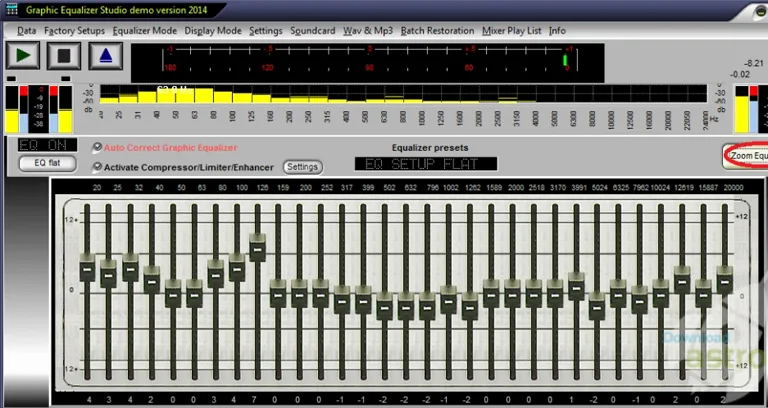Click the 10024 Hz band slider knob
Image resolution: width=768 pixels, height=408 pixels.
click(661, 294)
